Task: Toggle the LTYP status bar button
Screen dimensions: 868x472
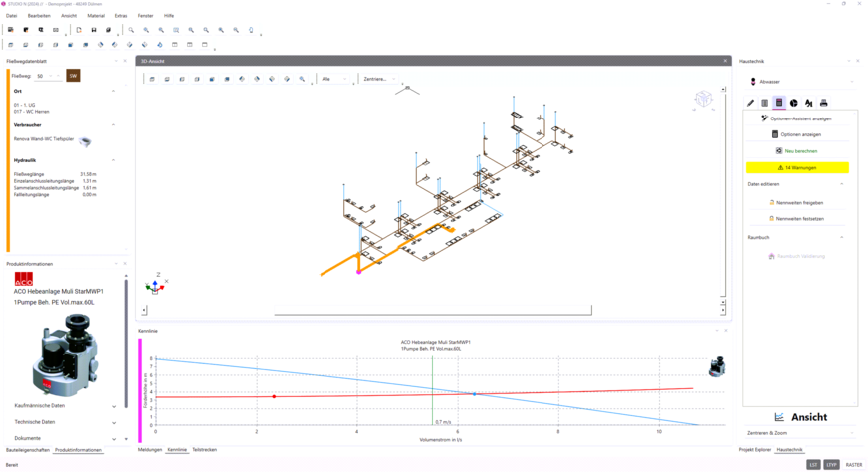Action: click(831, 464)
